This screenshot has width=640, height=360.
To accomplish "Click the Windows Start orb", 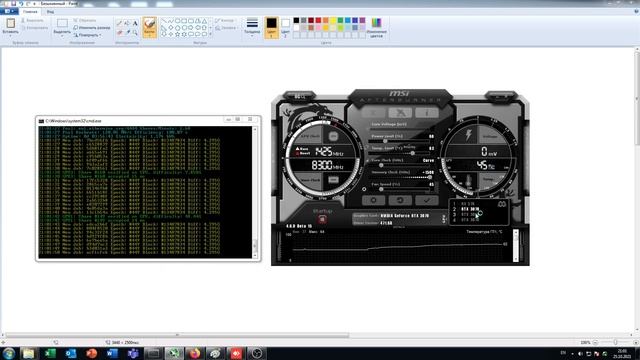I will coord(9,353).
